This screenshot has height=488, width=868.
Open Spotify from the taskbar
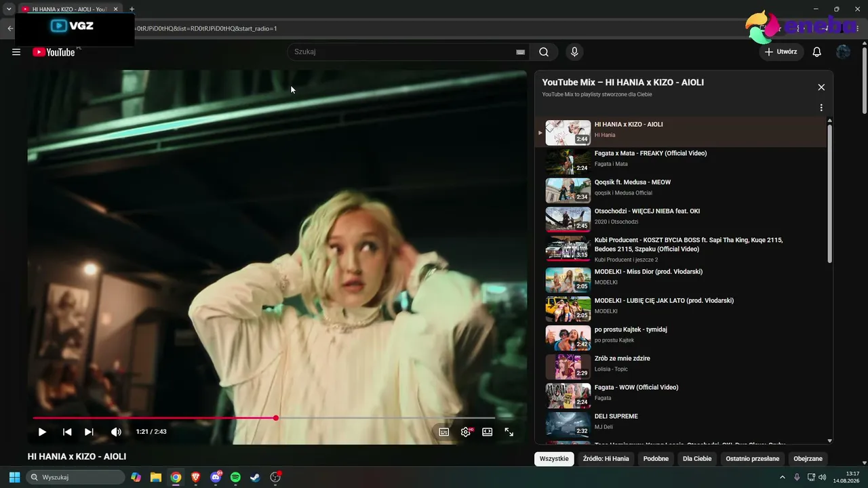(235, 477)
